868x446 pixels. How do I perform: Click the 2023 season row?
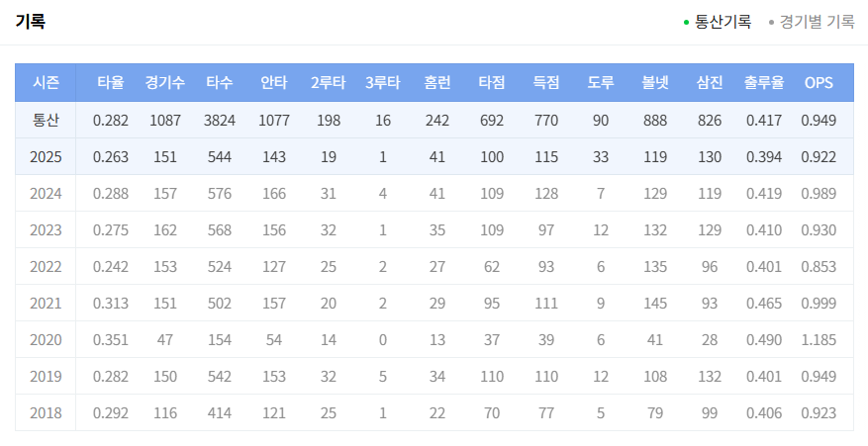pyautogui.click(x=46, y=230)
